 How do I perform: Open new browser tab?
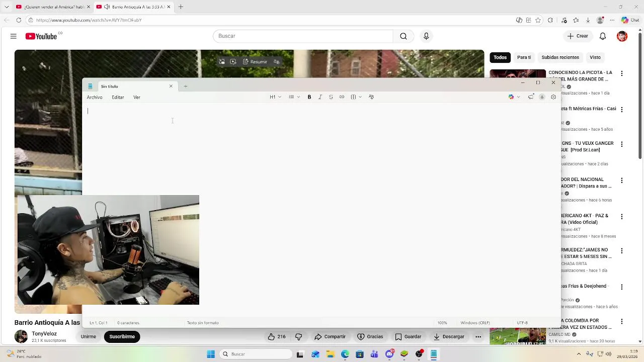click(181, 7)
